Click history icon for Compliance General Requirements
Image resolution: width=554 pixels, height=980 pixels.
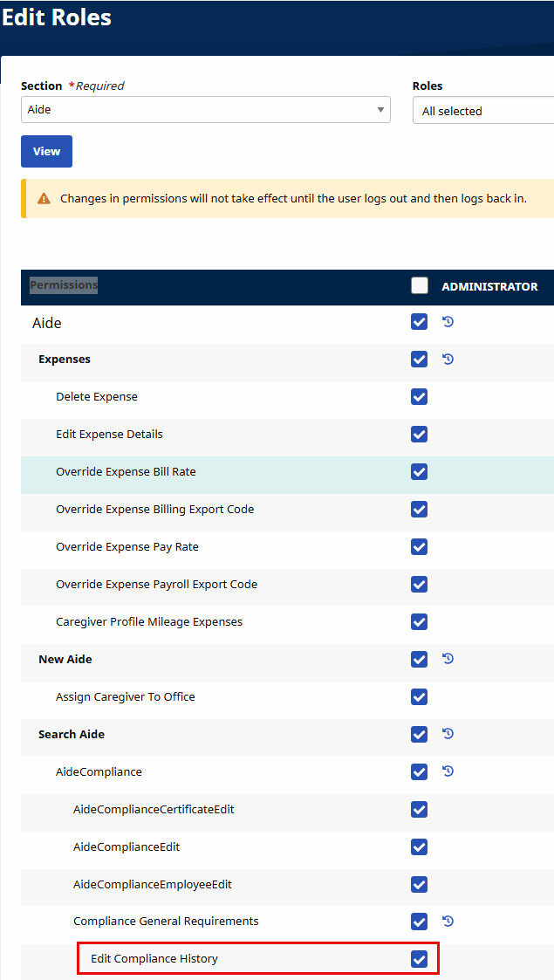pyautogui.click(x=448, y=921)
